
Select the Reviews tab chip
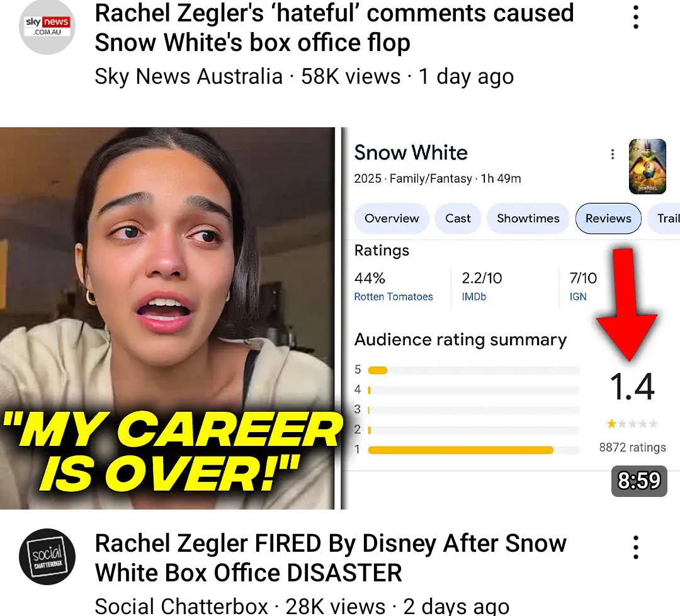(608, 218)
